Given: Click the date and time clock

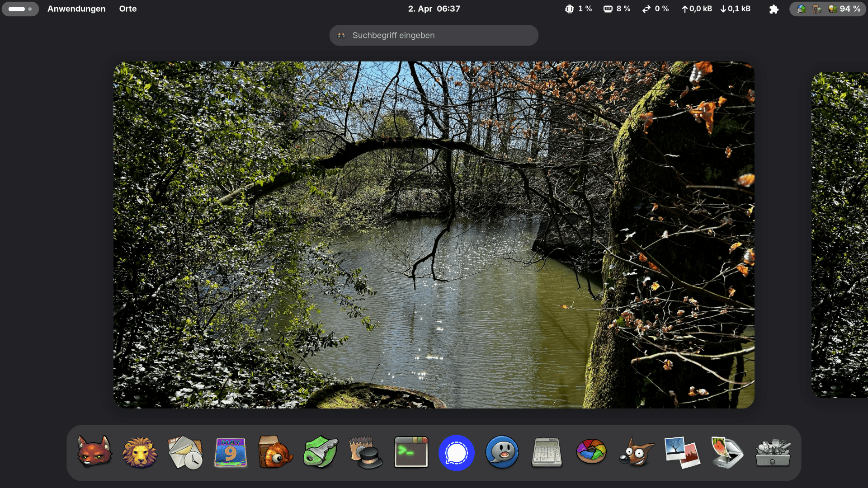Looking at the screenshot, I should [x=434, y=9].
